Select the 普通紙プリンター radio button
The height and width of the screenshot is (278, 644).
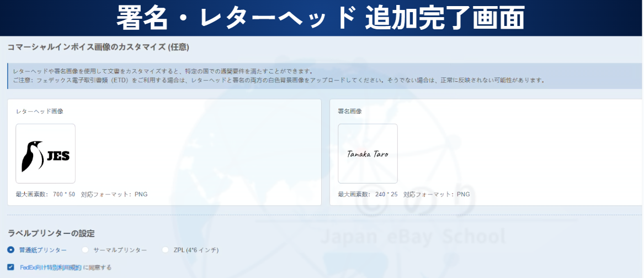[x=11, y=250]
